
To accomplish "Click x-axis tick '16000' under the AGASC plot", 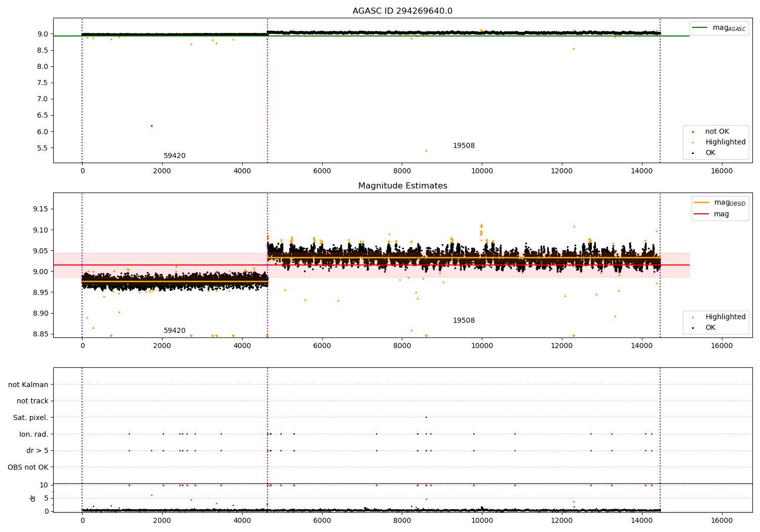I will click(721, 171).
